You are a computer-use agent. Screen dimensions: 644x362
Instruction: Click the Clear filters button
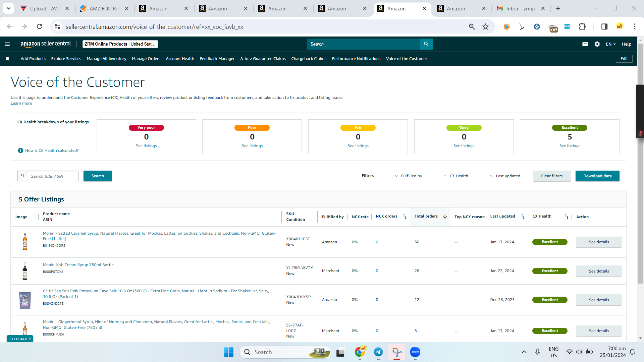tap(552, 176)
